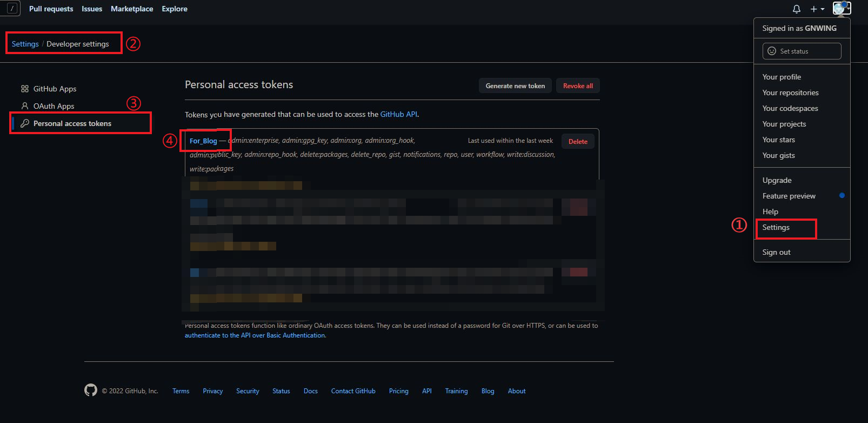Open the footer API link

(x=427, y=391)
